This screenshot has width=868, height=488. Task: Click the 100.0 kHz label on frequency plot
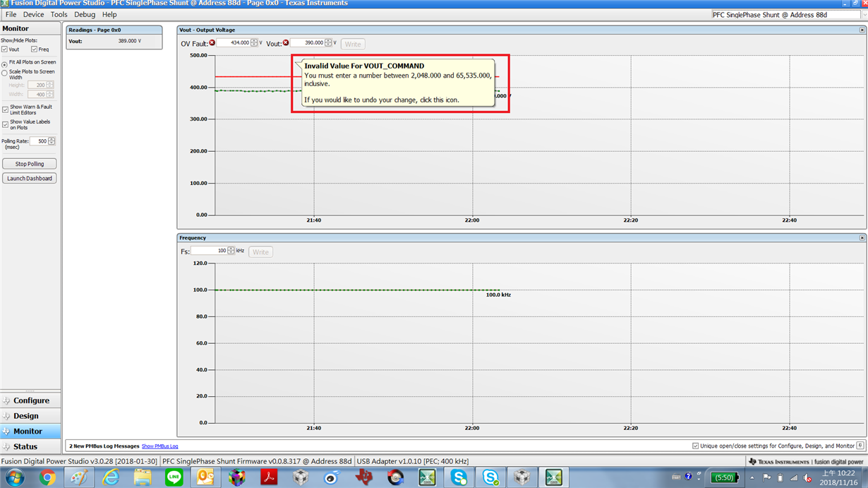tap(498, 294)
